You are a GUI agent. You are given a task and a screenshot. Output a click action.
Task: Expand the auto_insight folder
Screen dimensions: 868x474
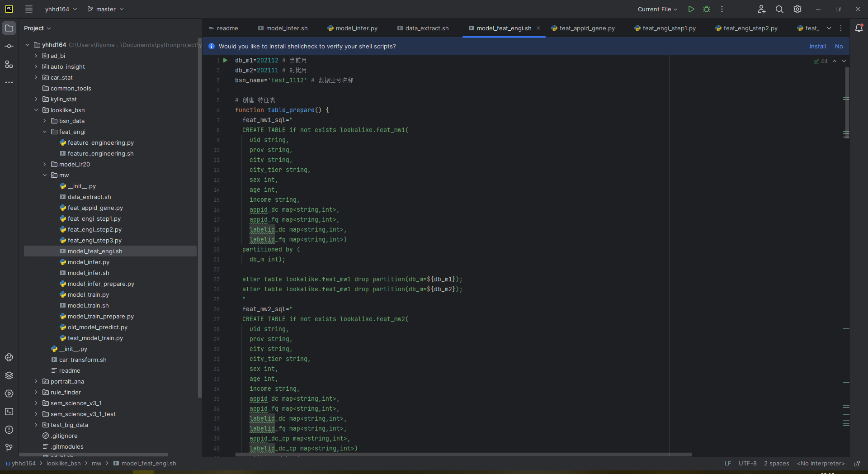36,66
